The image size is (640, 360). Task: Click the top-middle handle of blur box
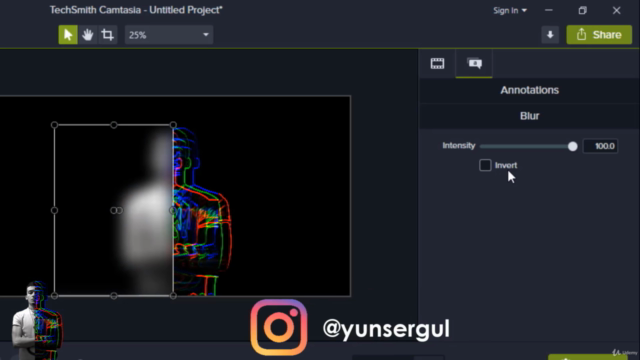[x=114, y=125]
